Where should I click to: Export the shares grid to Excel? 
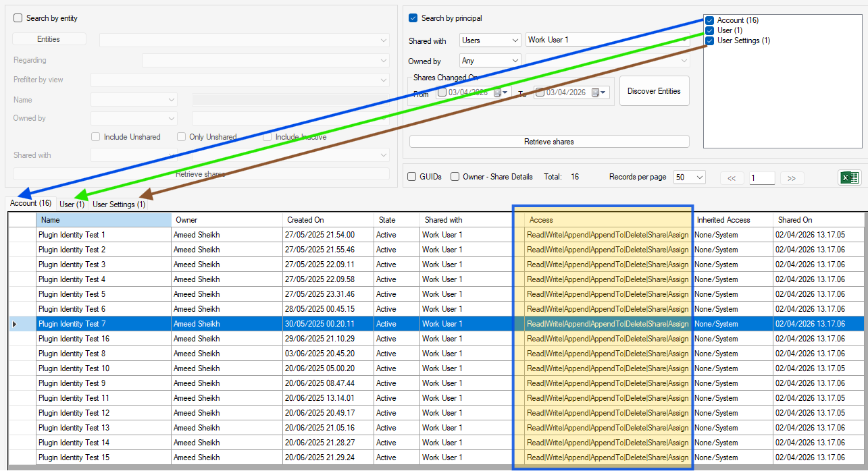coord(849,177)
